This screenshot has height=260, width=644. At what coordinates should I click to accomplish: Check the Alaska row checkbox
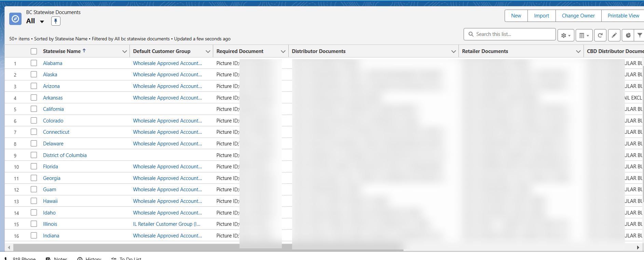(34, 74)
